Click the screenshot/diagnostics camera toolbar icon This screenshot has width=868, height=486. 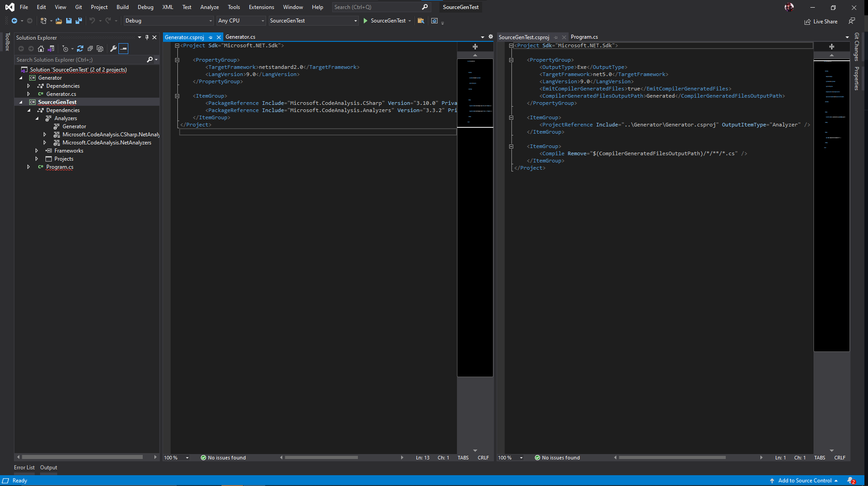click(x=434, y=21)
